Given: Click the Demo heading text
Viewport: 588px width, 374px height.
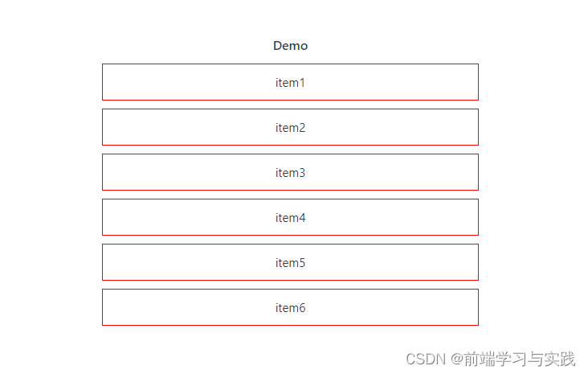Looking at the screenshot, I should [x=290, y=46].
